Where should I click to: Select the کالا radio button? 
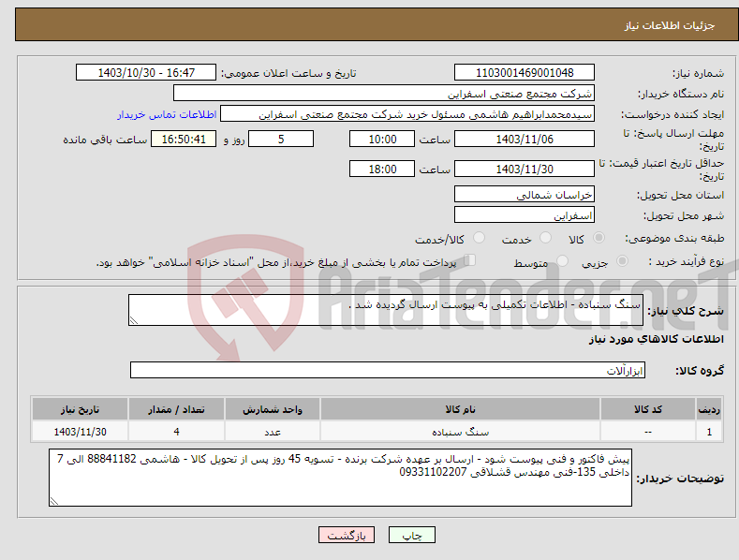[599, 238]
